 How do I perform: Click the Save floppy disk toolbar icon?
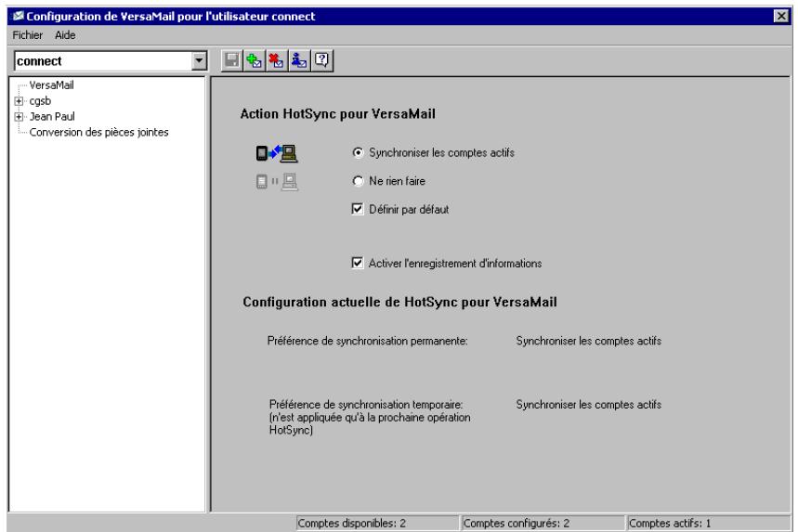[232, 61]
